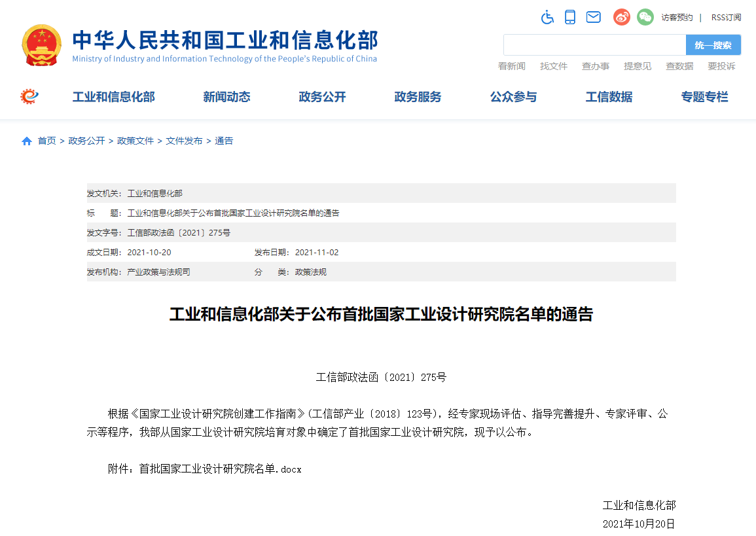This screenshot has height=536, width=756.
Task: Click 政策文件 in the breadcrumb trail
Action: (x=135, y=140)
